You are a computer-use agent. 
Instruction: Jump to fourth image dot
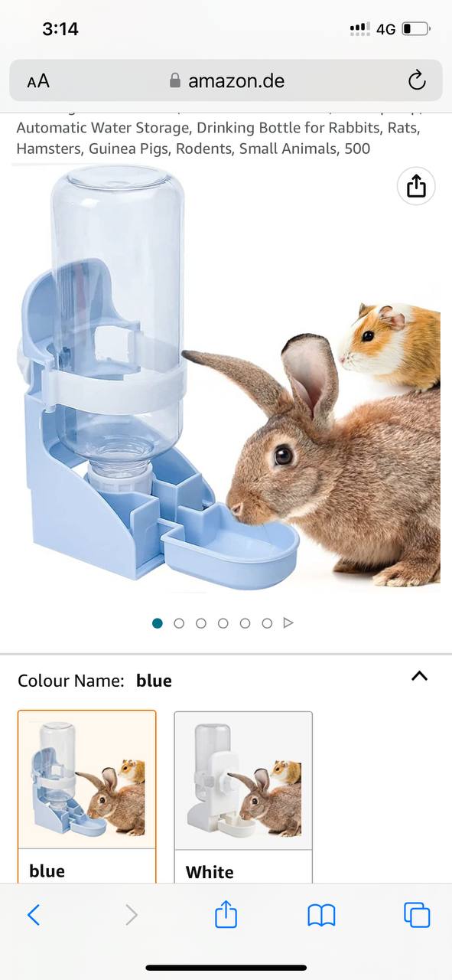223,623
